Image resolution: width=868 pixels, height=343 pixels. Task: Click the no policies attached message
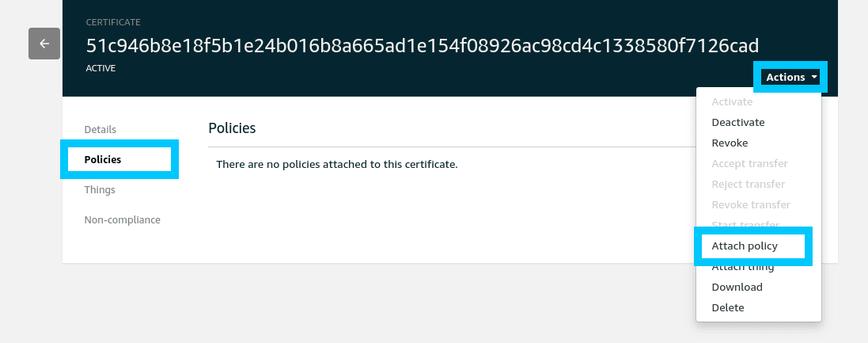point(337,165)
